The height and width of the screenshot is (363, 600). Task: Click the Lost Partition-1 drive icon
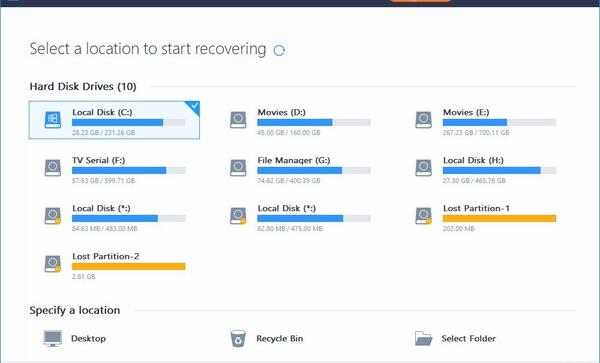point(424,216)
